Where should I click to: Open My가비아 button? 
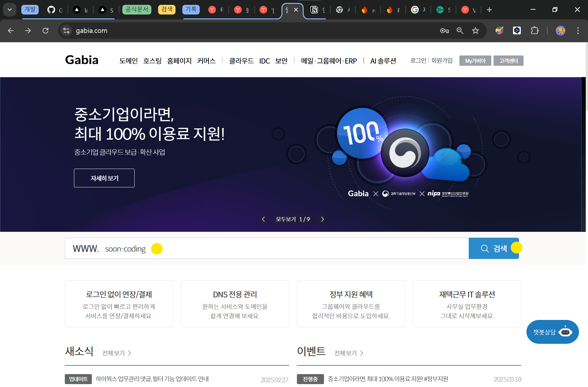[x=475, y=61]
